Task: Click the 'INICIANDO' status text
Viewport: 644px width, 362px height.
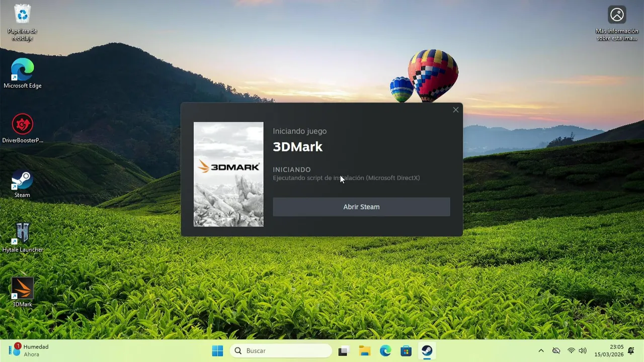Action: coord(292,169)
